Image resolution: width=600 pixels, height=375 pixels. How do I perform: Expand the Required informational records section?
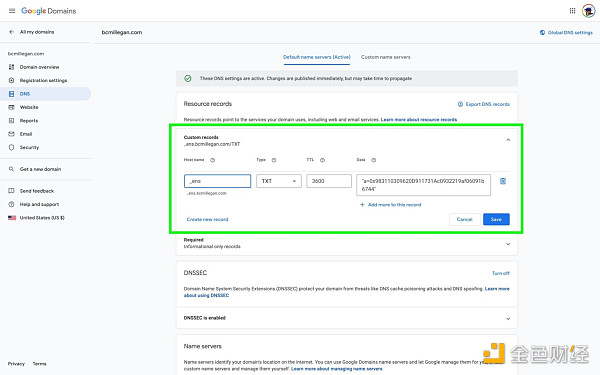508,244
